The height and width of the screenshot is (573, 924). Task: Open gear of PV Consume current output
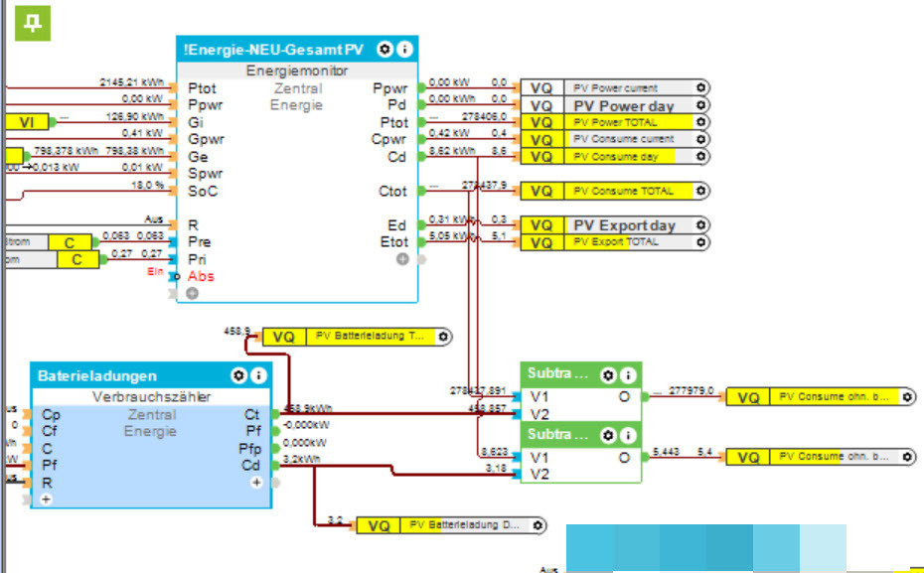pos(700,140)
